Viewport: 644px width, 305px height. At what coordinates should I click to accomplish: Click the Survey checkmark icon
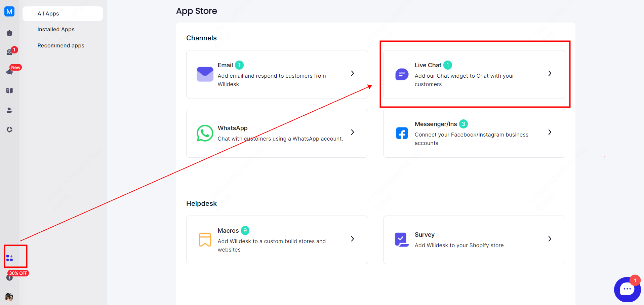[x=402, y=240]
